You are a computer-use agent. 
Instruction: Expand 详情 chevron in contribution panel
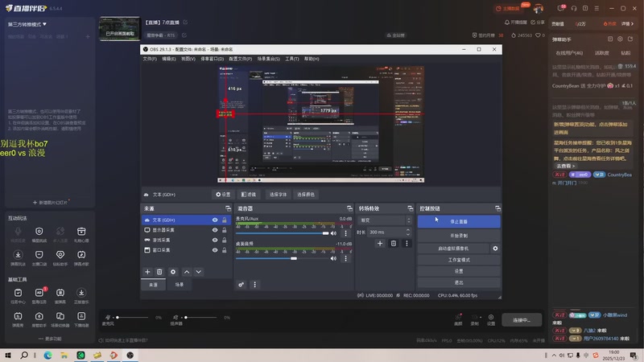pyautogui.click(x=627, y=24)
